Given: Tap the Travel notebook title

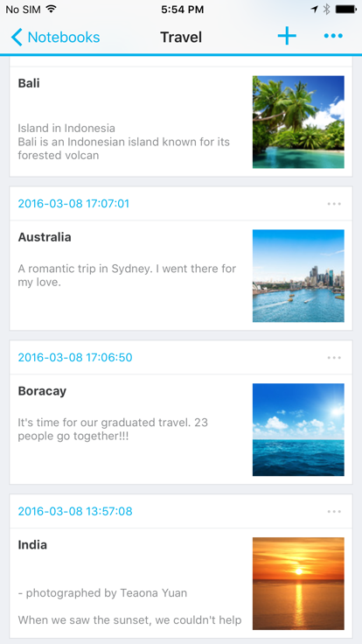Looking at the screenshot, I should (181, 37).
